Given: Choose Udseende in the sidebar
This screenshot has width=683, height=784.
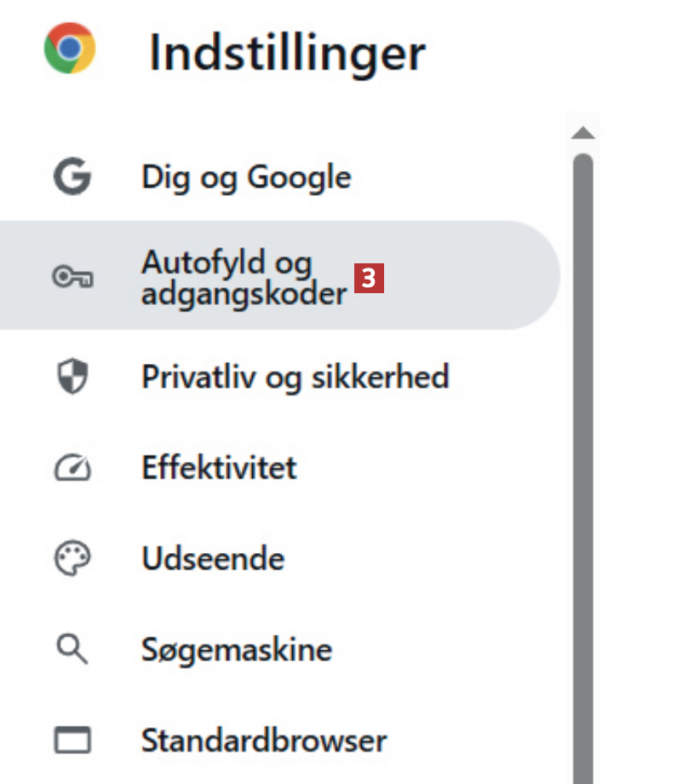Looking at the screenshot, I should (213, 559).
